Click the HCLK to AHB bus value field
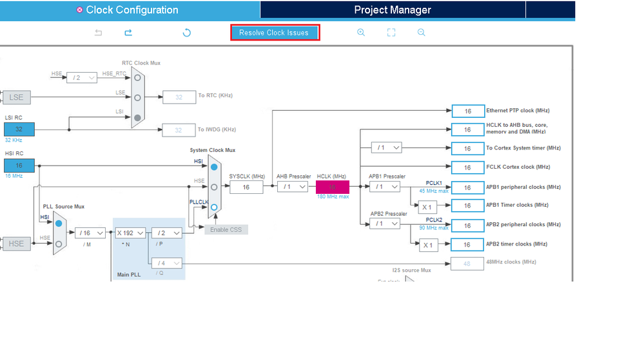 tap(468, 129)
